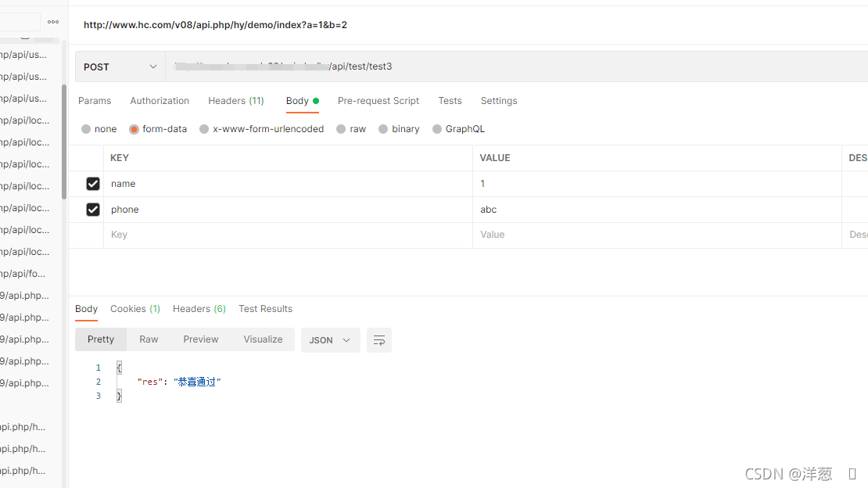Click the "res" key in the response
The image size is (868, 488).
click(150, 382)
